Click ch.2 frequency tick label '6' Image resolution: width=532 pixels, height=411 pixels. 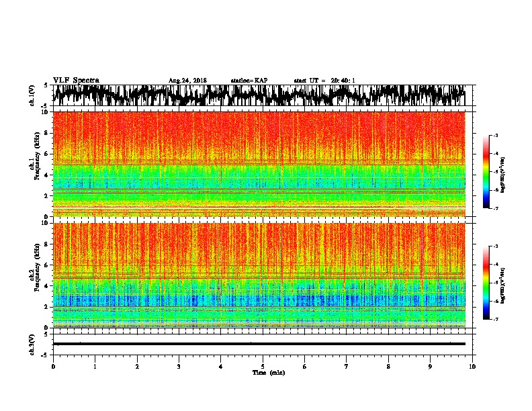pyautogui.click(x=47, y=265)
